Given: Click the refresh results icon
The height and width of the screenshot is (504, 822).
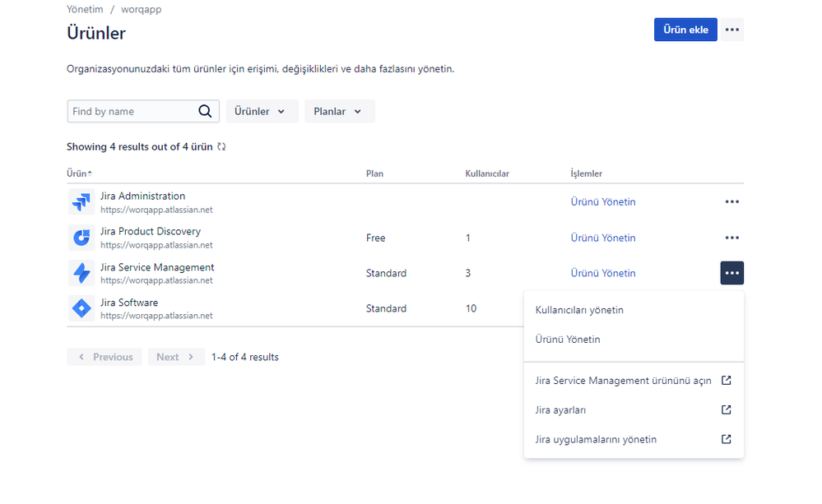Looking at the screenshot, I should [222, 146].
